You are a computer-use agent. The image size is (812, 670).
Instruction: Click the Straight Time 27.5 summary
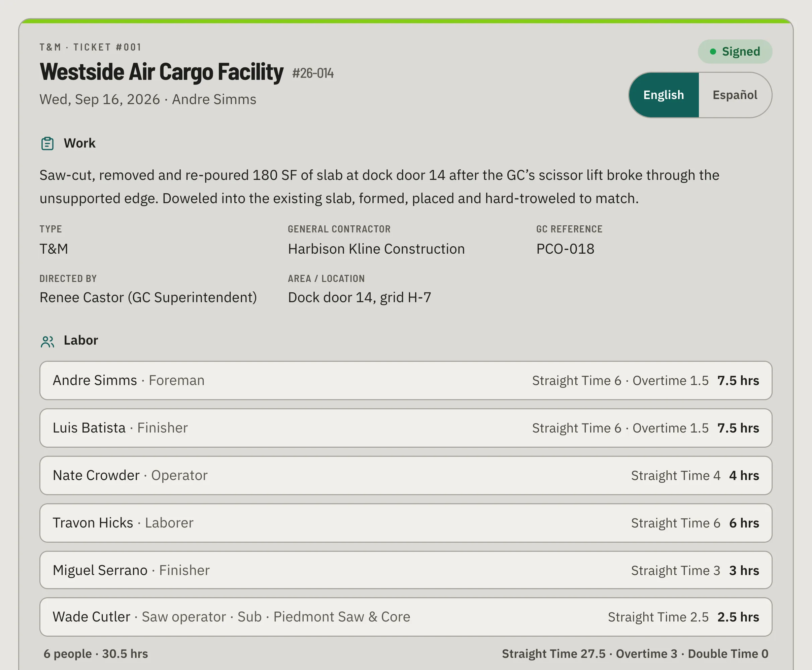click(553, 654)
